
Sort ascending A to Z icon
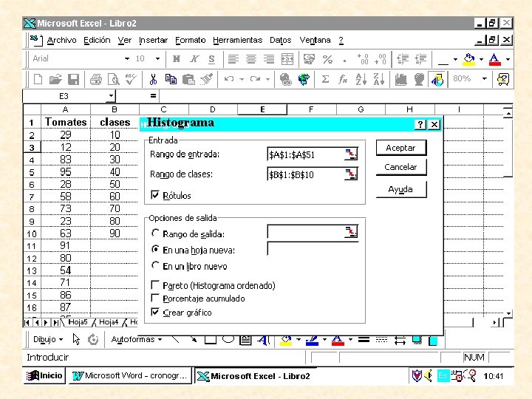click(x=361, y=79)
